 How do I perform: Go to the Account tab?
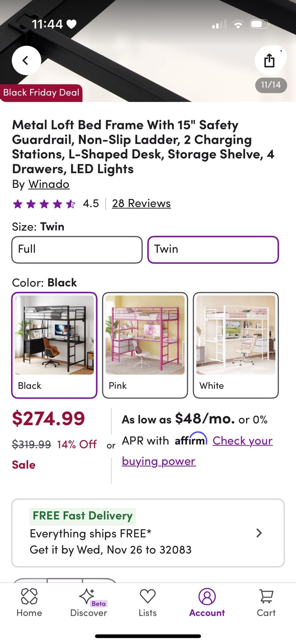(207, 603)
